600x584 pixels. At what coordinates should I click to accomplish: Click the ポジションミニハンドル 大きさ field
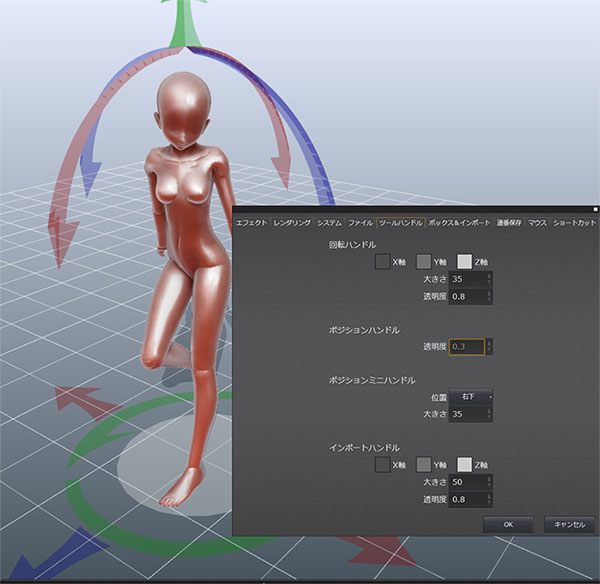click(x=467, y=414)
